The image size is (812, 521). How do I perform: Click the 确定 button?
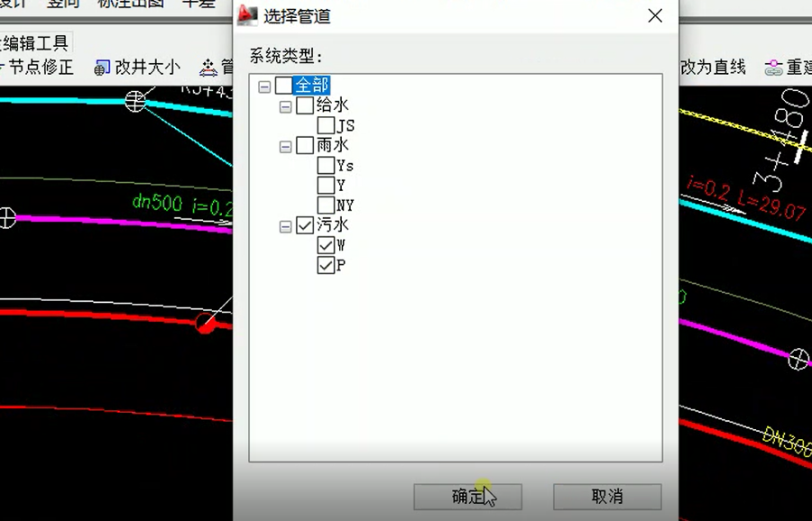[467, 497]
